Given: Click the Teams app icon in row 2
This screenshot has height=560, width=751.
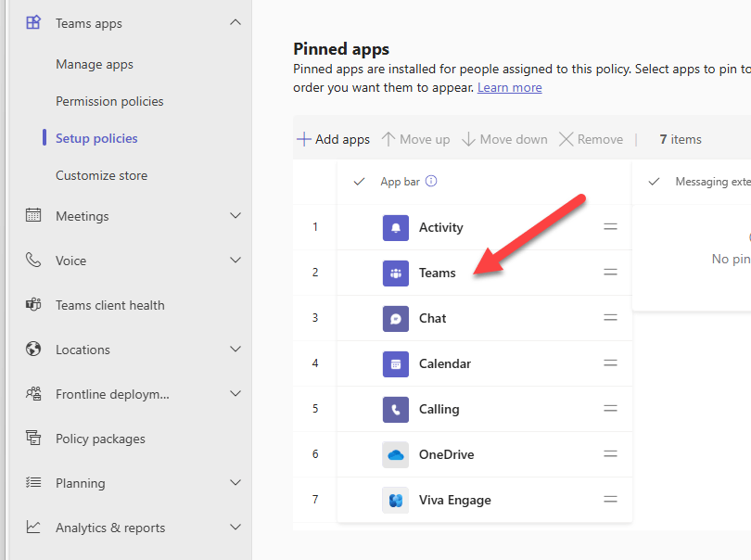Looking at the screenshot, I should coord(395,273).
